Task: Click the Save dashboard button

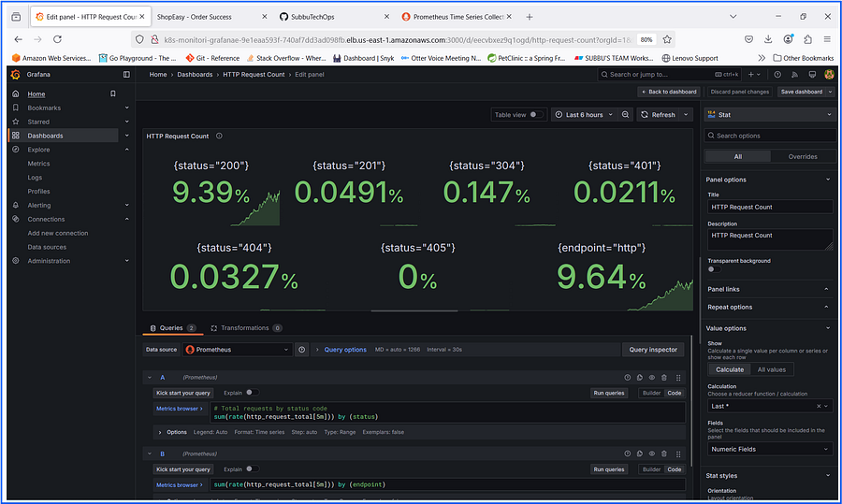Action: (801, 92)
